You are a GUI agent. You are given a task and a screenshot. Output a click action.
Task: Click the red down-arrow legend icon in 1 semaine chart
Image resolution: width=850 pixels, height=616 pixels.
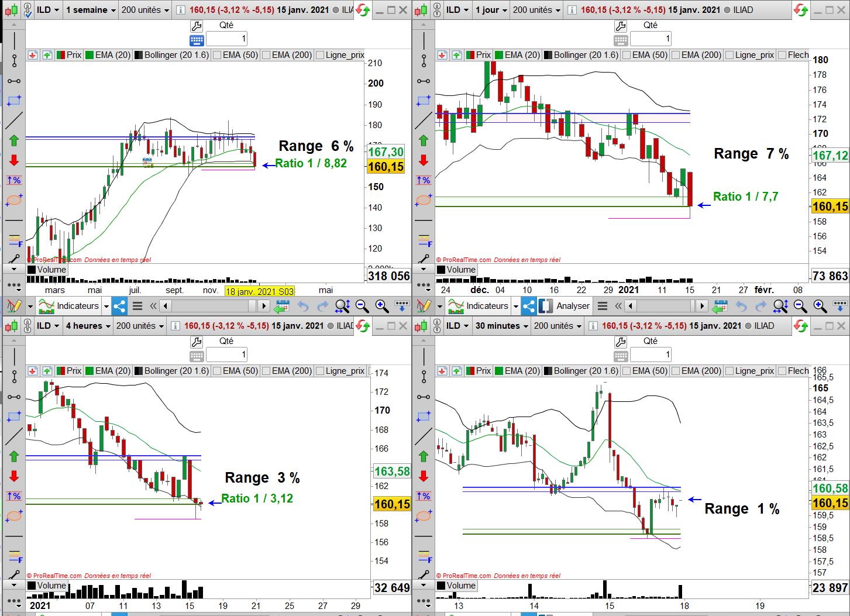click(x=33, y=55)
